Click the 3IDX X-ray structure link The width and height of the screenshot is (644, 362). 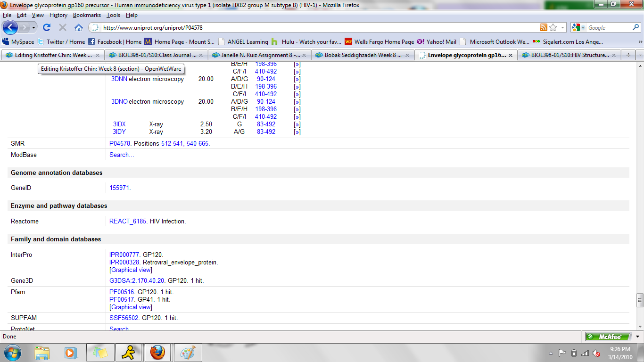tap(119, 124)
